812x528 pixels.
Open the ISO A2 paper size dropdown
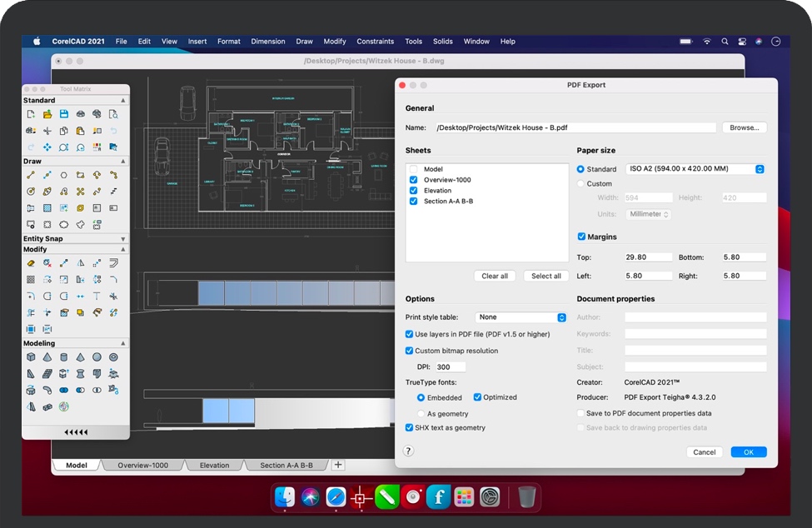click(695, 169)
